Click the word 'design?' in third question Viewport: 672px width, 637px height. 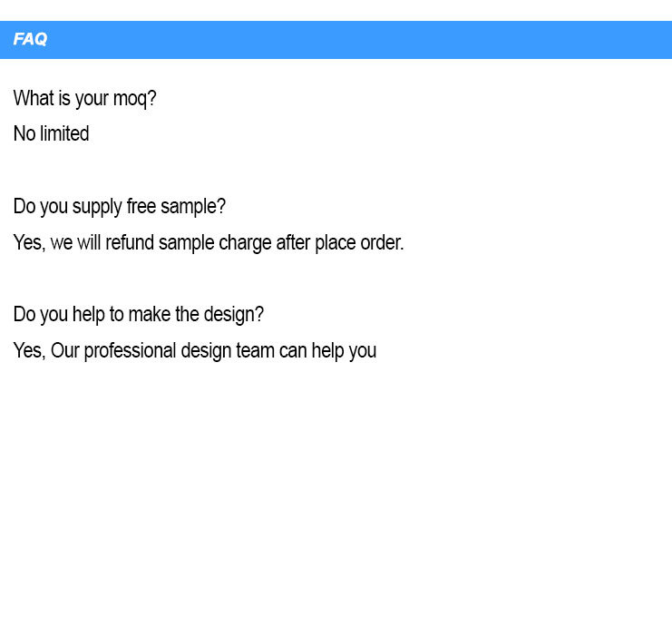coord(234,315)
